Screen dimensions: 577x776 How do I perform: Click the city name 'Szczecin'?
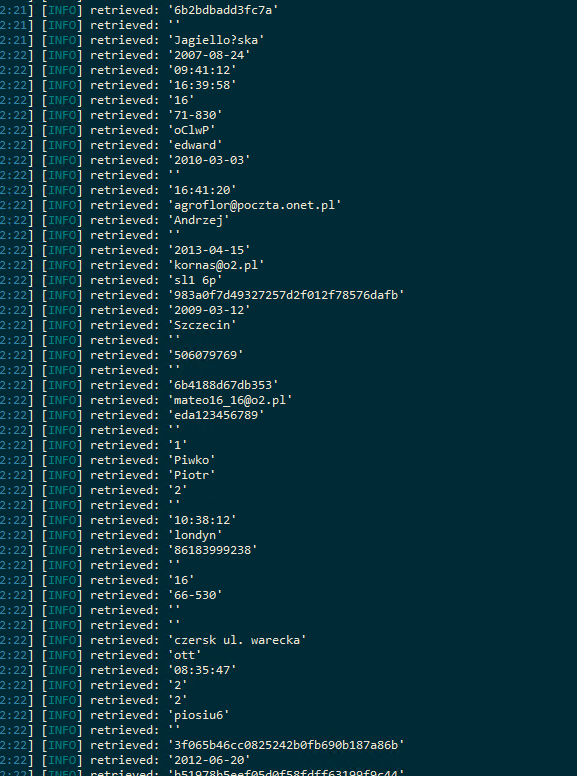click(x=202, y=325)
